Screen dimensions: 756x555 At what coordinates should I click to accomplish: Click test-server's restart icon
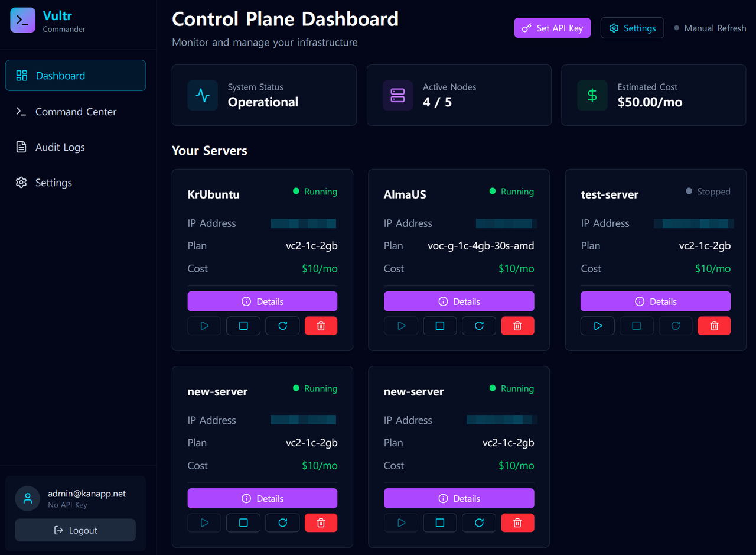(676, 326)
